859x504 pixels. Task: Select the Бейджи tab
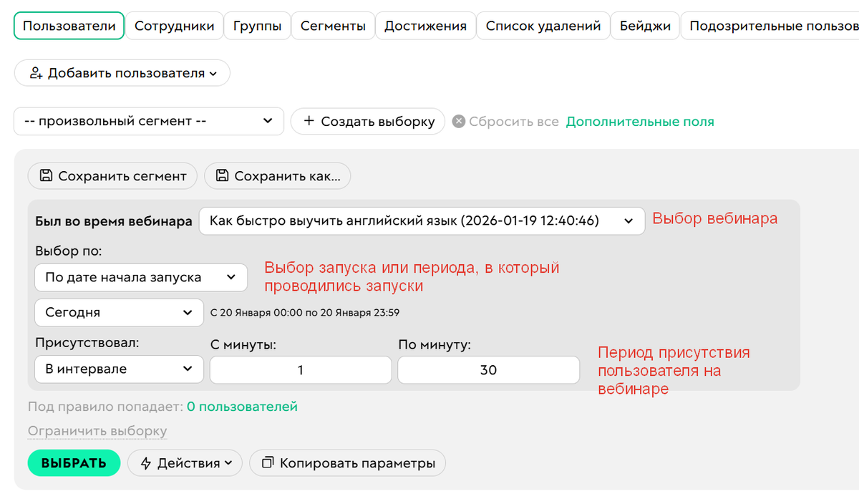(644, 24)
